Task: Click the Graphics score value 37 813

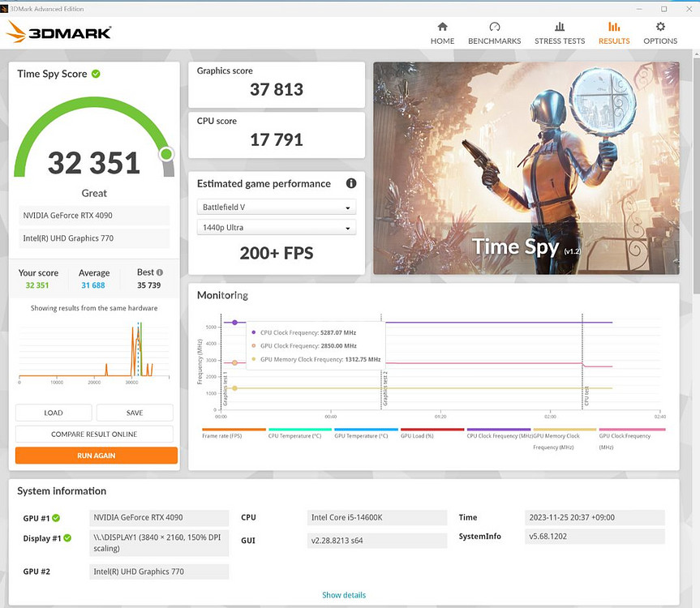Action: 277,90
